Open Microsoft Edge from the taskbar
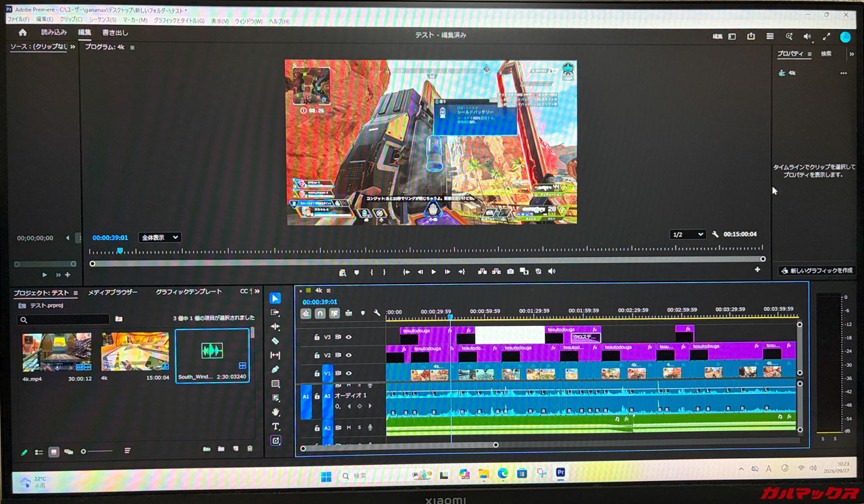Viewport: 864px width, 504px height. (x=503, y=474)
